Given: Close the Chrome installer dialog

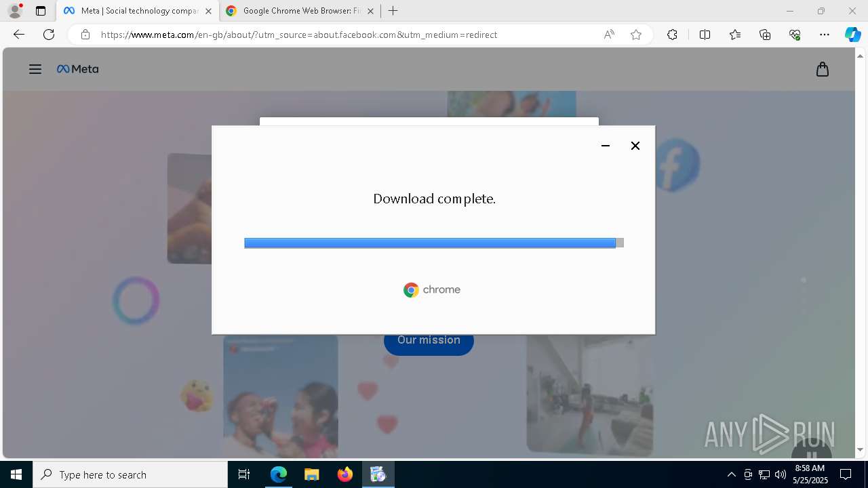Looking at the screenshot, I should tap(635, 146).
